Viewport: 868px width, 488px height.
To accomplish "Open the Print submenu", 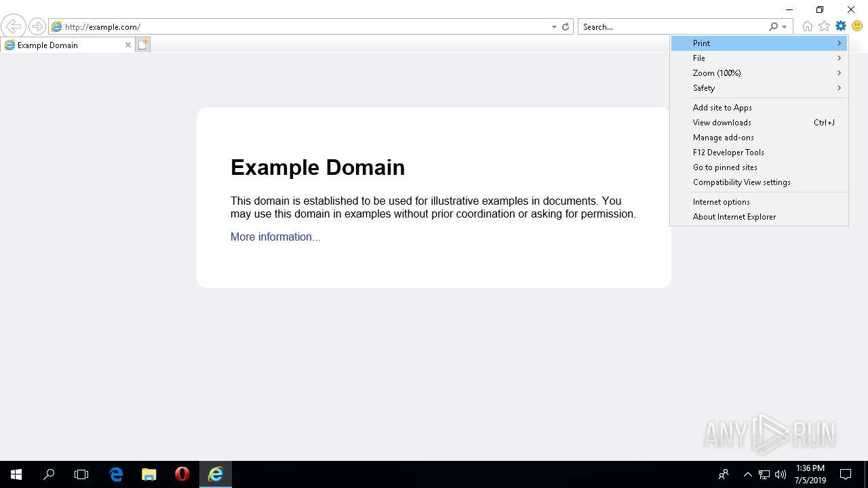I will pyautogui.click(x=759, y=43).
